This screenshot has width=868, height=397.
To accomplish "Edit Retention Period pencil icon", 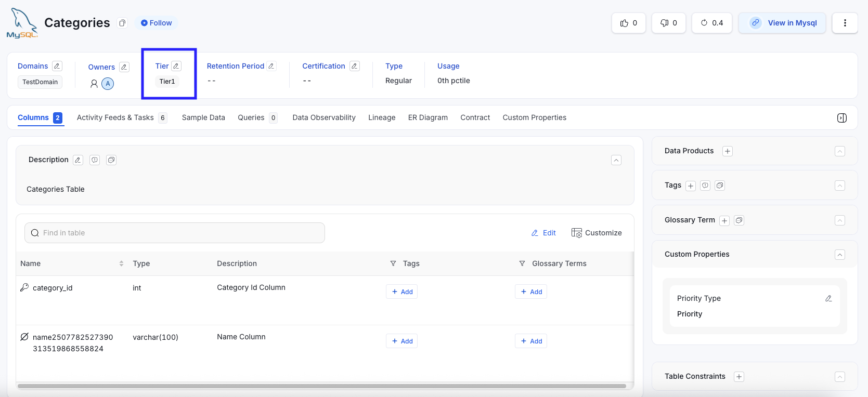I will (x=271, y=66).
